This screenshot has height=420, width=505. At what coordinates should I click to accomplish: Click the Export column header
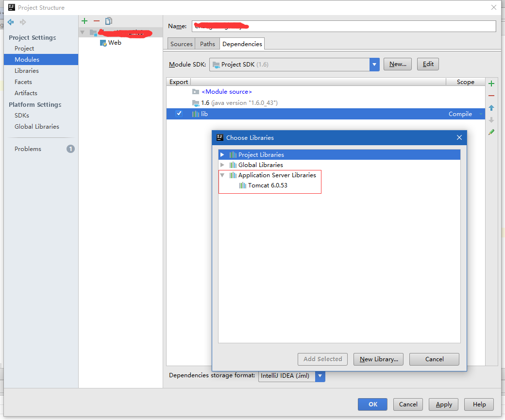(178, 82)
